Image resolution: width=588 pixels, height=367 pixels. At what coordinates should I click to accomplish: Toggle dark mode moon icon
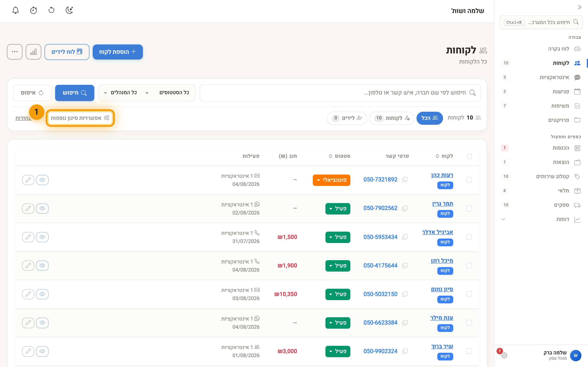pyautogui.click(x=69, y=10)
